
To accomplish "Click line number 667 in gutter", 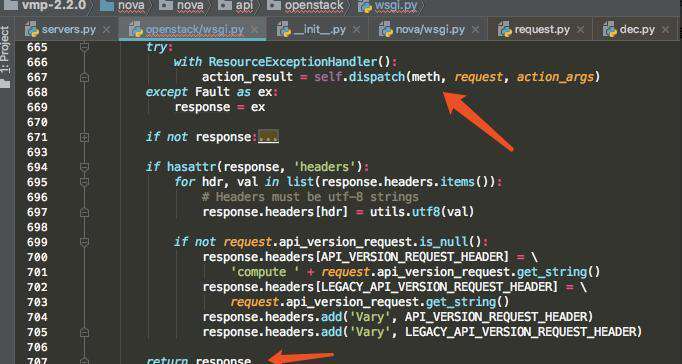I will point(37,77).
